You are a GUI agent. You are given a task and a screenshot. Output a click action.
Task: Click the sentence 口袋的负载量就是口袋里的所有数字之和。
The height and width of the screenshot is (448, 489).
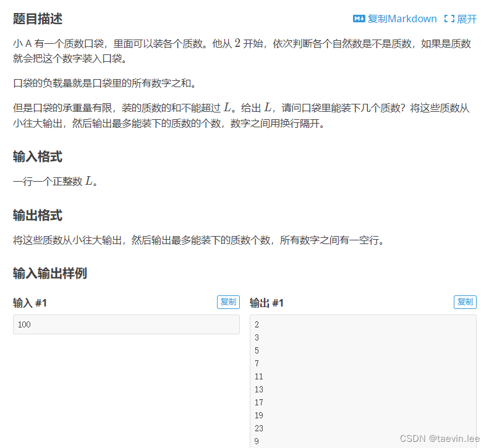104,83
